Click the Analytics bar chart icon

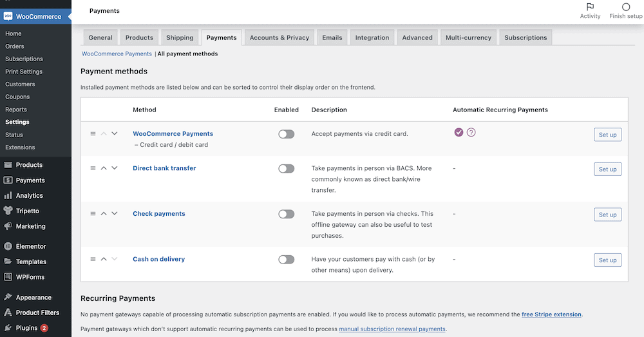coord(8,196)
